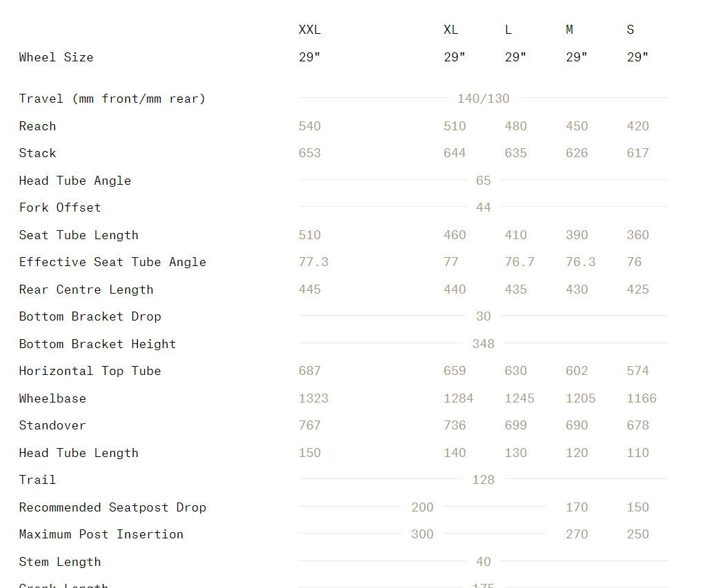Click the 76.7 seat tube angle value
This screenshot has width=725, height=588.
[x=519, y=262]
